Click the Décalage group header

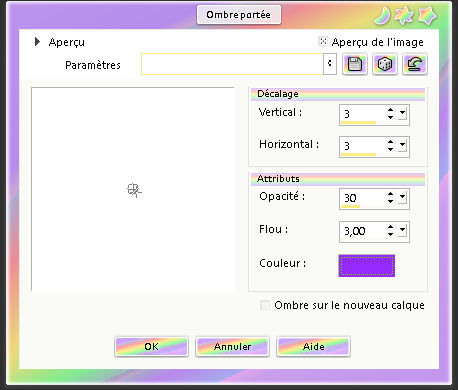point(338,94)
